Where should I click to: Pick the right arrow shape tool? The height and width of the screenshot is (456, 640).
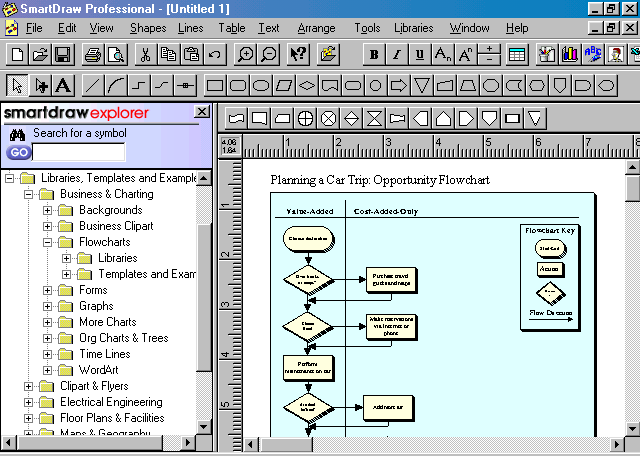point(398,86)
